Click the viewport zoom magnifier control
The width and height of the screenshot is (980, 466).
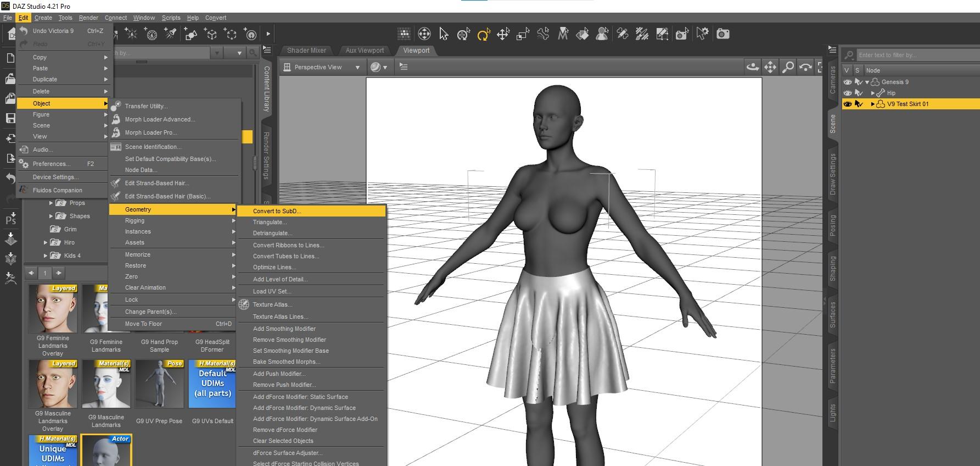[788, 67]
